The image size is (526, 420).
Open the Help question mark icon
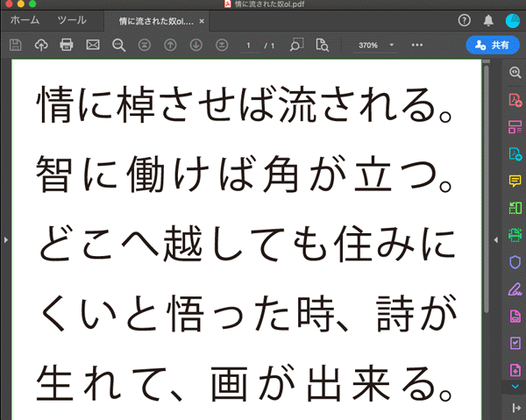465,20
